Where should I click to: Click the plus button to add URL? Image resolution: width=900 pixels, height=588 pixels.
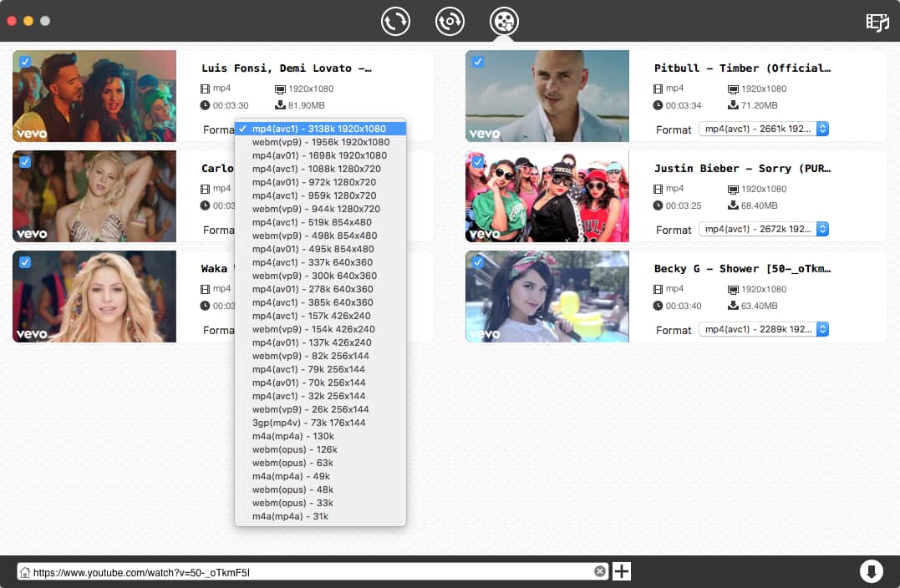(622, 571)
